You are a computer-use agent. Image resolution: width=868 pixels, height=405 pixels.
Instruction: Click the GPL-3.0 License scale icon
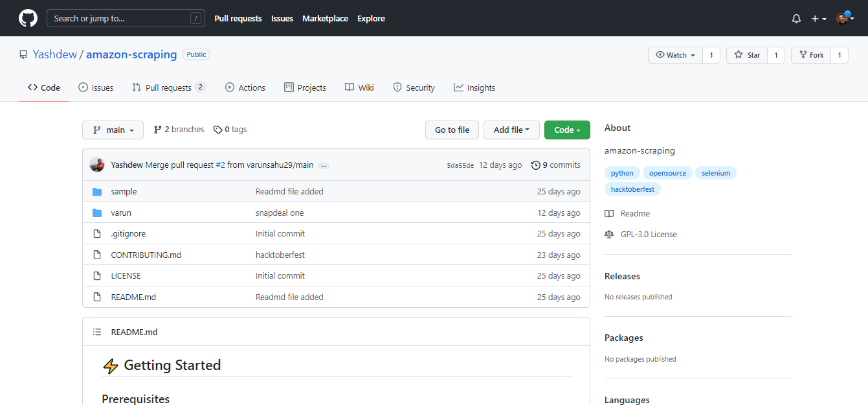point(608,235)
